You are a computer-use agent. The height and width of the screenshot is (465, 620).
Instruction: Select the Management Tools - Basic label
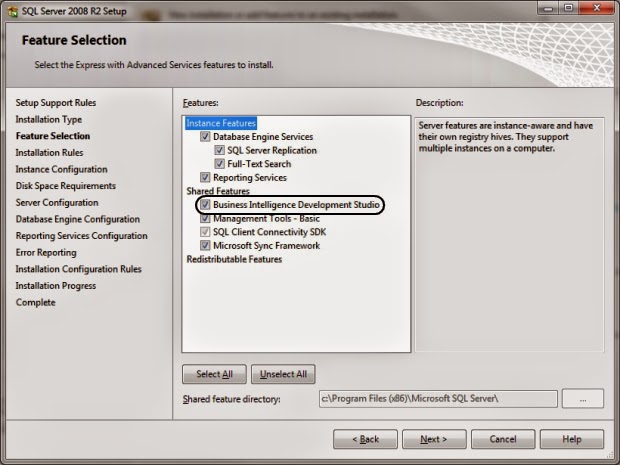(266, 218)
